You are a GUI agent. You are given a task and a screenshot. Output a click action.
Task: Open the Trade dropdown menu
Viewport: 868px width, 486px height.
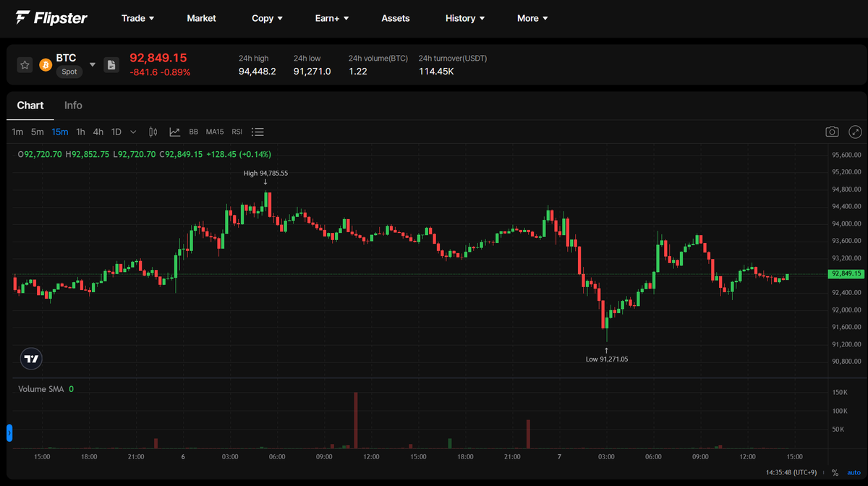[x=137, y=18]
